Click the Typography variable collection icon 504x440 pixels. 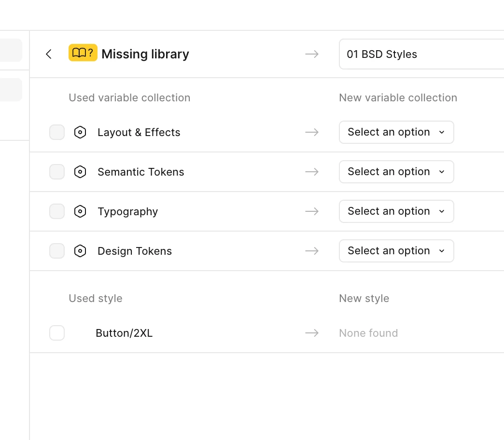click(80, 211)
